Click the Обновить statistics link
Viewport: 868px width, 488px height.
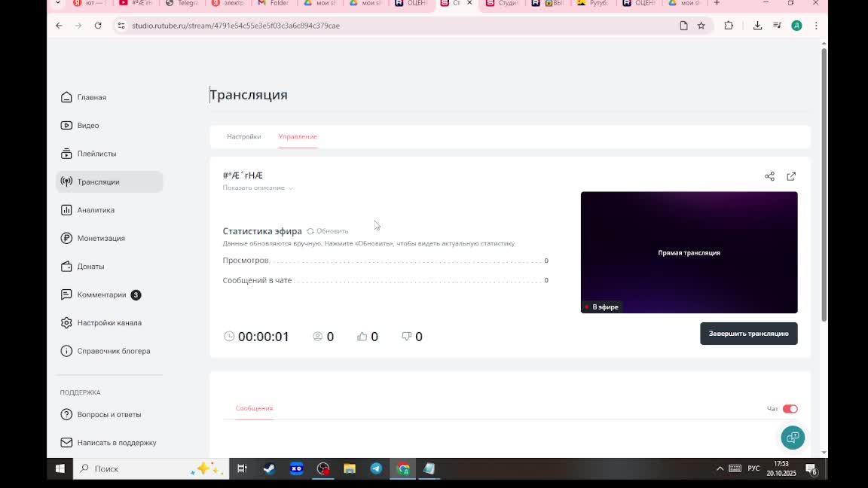332,231
